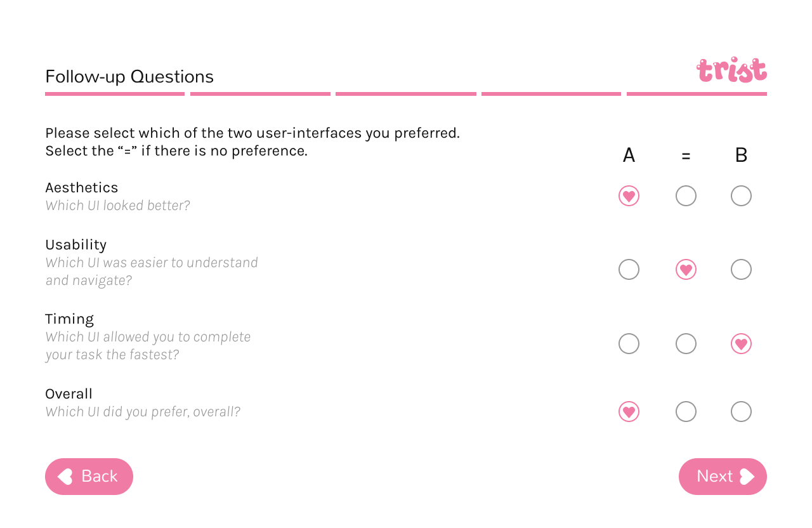
Task: Choose the equal option for Aesthetics
Action: tap(686, 196)
